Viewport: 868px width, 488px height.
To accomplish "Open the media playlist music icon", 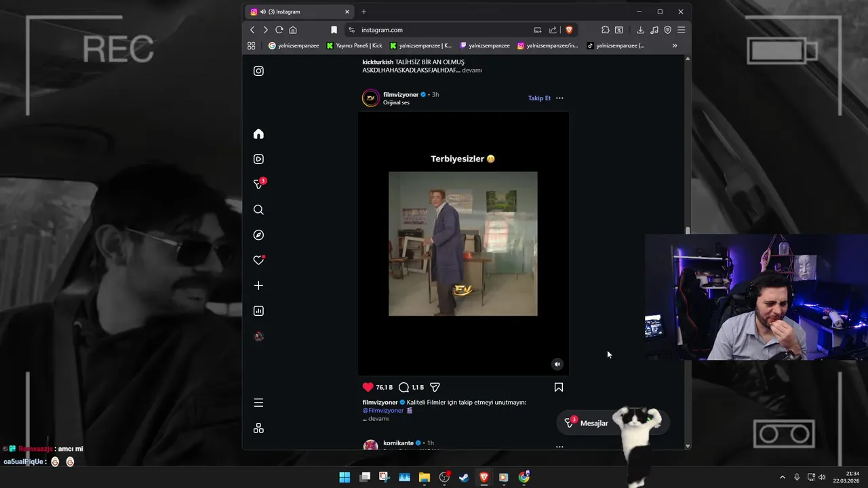I will click(654, 30).
